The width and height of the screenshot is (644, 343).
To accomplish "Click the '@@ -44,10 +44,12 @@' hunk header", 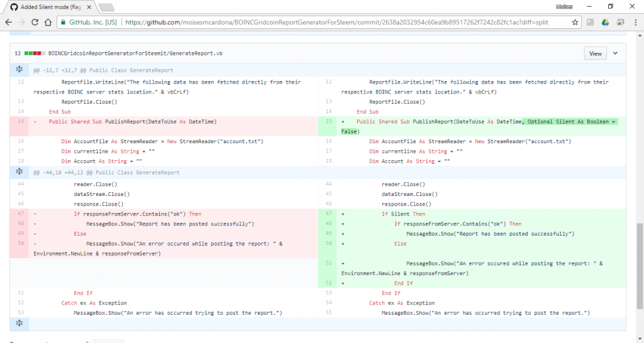I will point(106,172).
